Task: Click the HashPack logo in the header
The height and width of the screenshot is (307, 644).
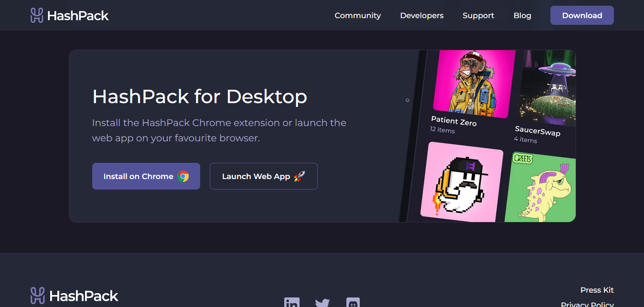Action: [x=69, y=15]
